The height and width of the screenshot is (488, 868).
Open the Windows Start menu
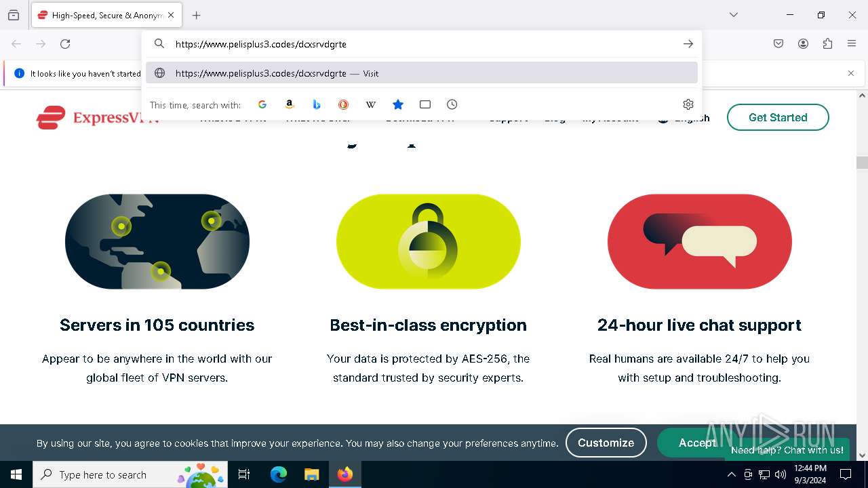[16, 474]
